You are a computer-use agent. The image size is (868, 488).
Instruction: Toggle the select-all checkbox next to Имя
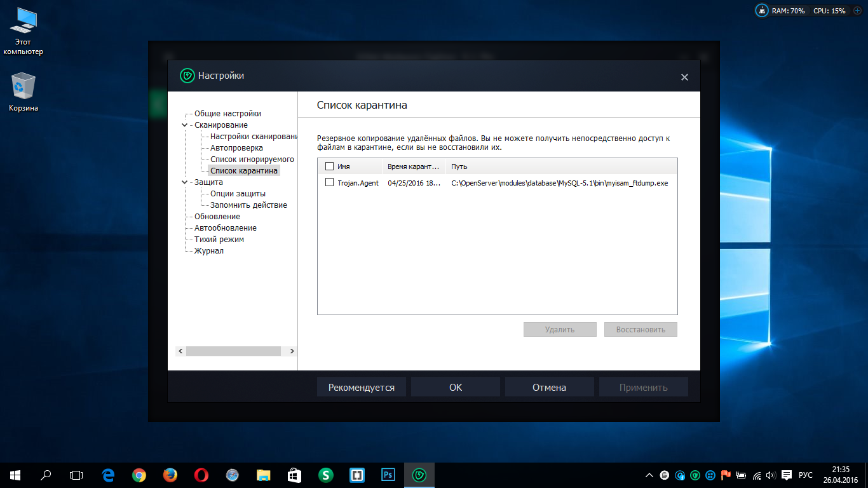pos(329,166)
